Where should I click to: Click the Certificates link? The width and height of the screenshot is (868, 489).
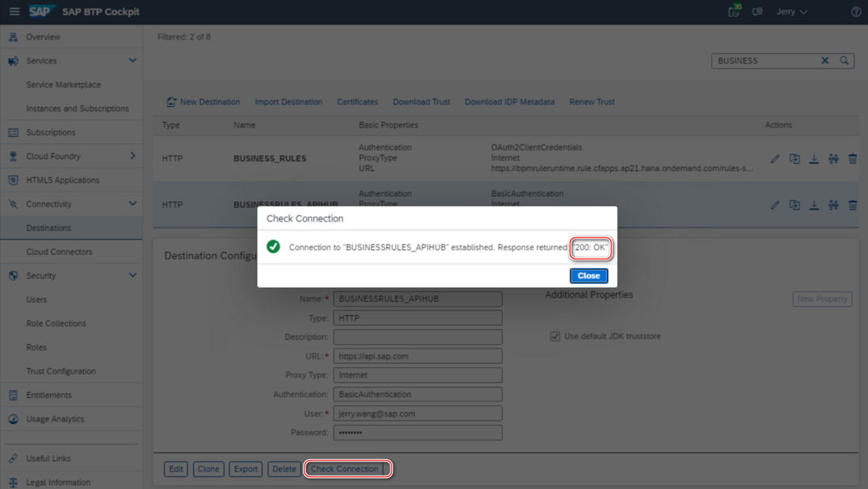[357, 102]
